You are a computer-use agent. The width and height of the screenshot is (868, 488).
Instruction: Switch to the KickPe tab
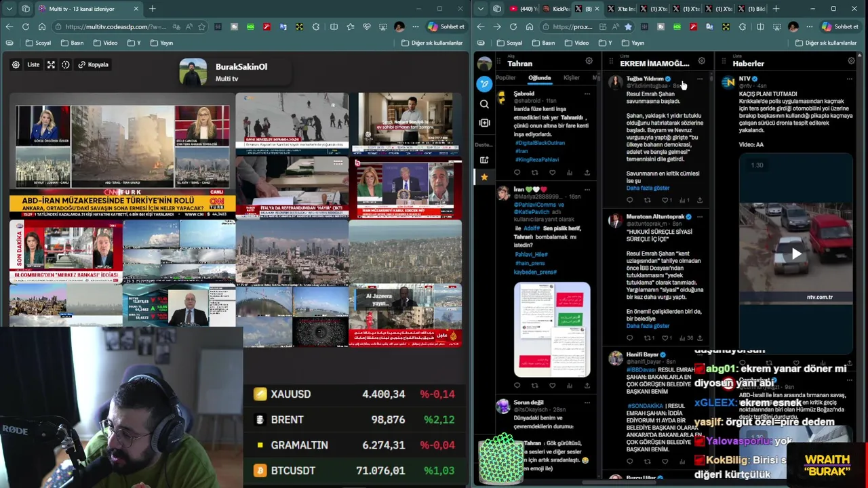click(556, 9)
